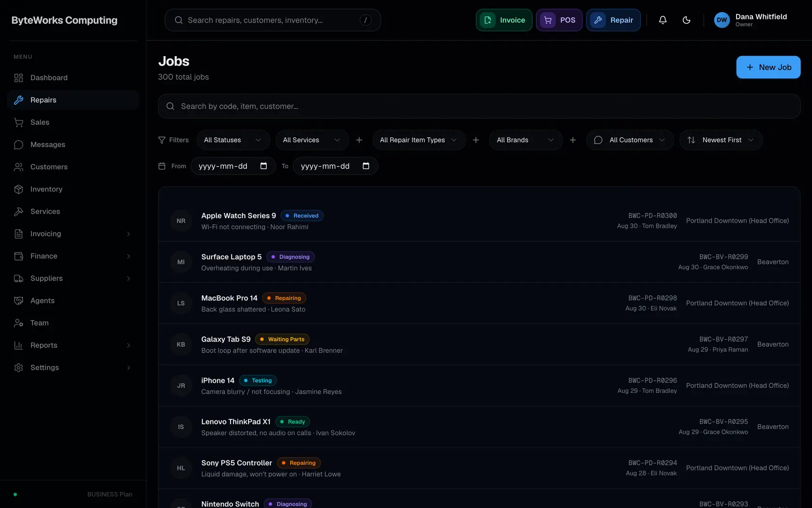Click the To date input field
Image resolution: width=812 pixels, height=508 pixels.
(x=335, y=166)
